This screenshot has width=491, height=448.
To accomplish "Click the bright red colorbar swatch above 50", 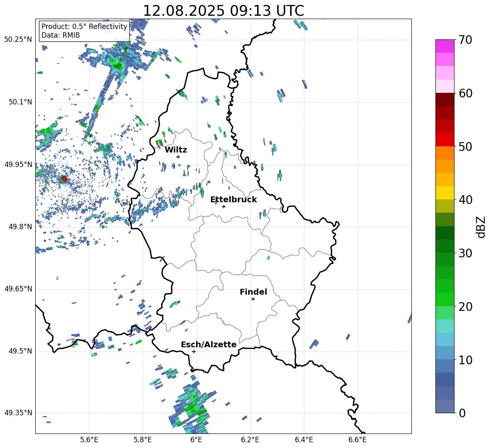I will (x=445, y=140).
